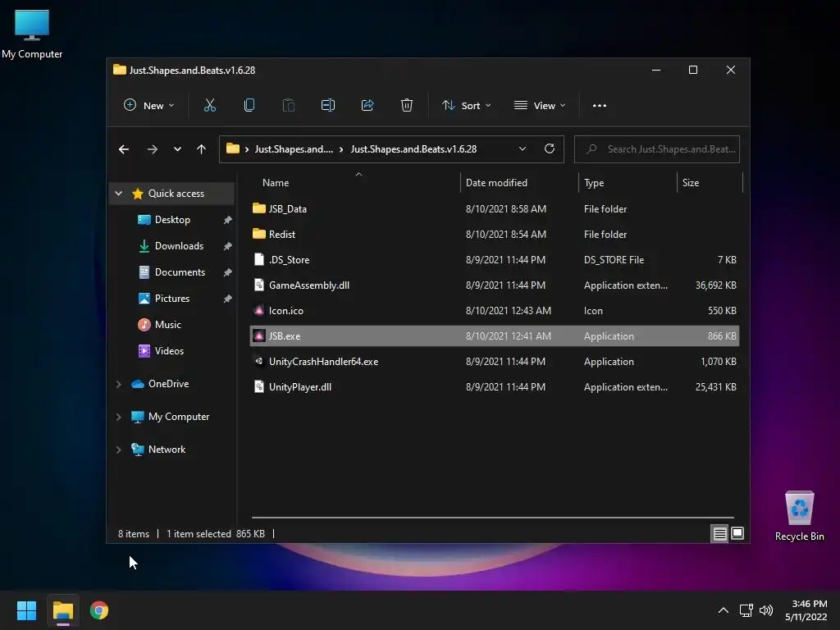Go back with the left arrow
This screenshot has width=840, height=630.
(124, 149)
